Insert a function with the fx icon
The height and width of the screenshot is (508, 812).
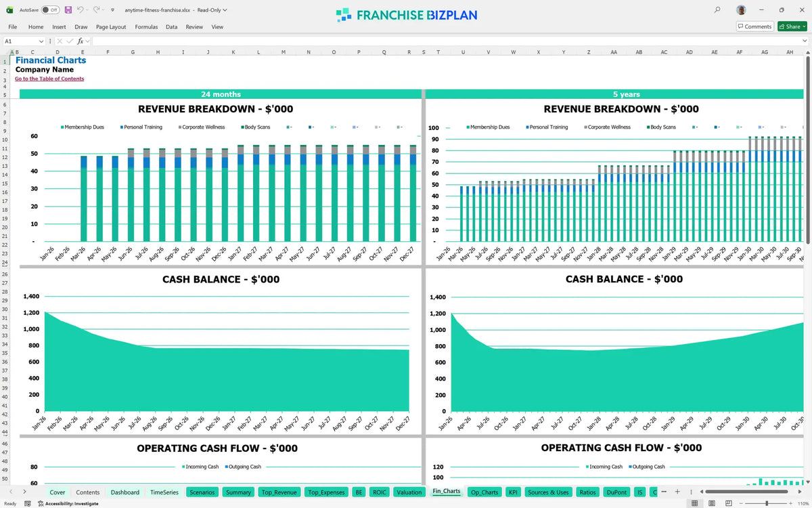click(x=80, y=41)
